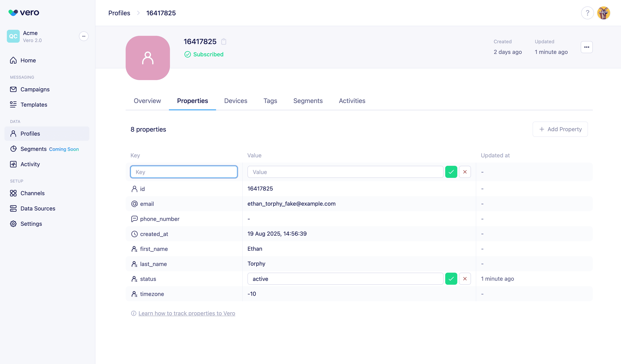Screen dimensions: 621x364
Task: Navigate to Profiles breadcrumb link
Action: (119, 13)
